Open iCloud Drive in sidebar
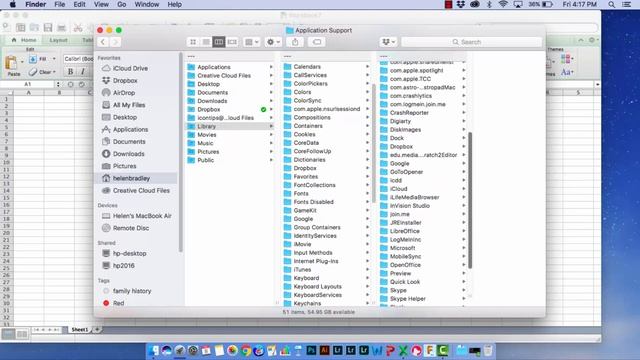 130,68
